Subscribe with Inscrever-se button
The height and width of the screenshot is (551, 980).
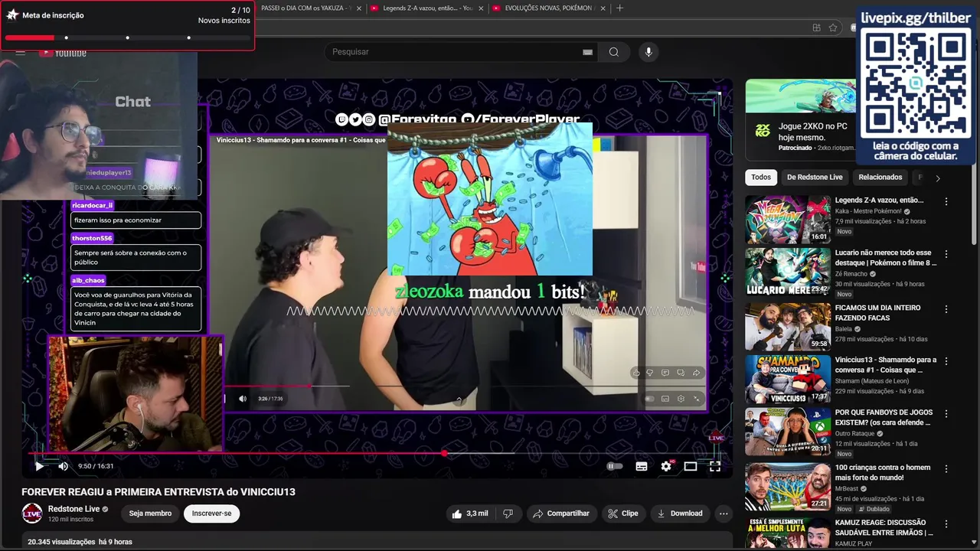(211, 514)
